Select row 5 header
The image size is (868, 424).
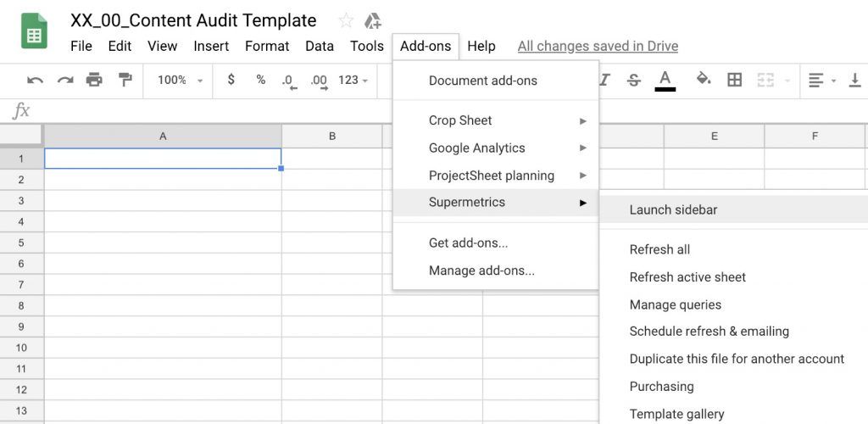click(x=21, y=243)
